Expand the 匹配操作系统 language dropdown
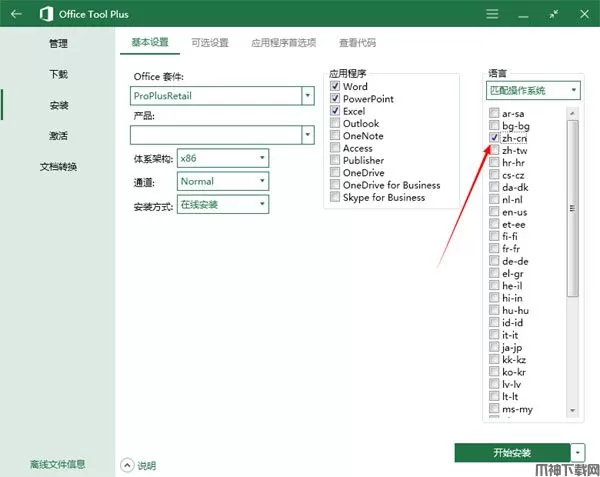The width and height of the screenshot is (600, 477). pyautogui.click(x=574, y=90)
